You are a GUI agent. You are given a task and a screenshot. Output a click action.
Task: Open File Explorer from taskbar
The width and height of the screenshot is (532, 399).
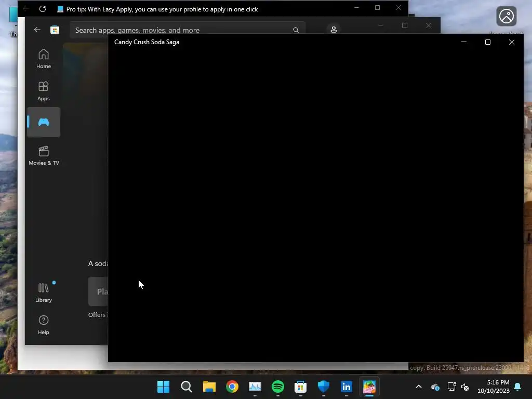click(209, 387)
